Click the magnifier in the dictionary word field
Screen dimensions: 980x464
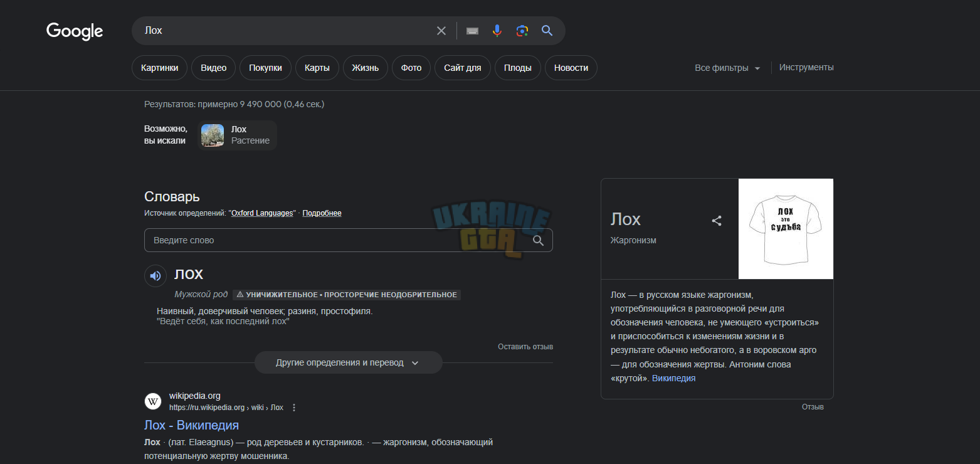(538, 240)
